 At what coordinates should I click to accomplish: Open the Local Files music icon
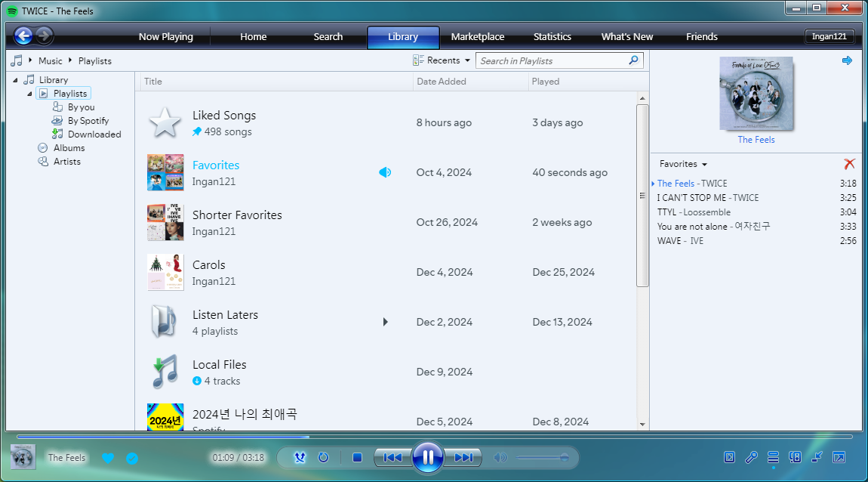tap(165, 372)
